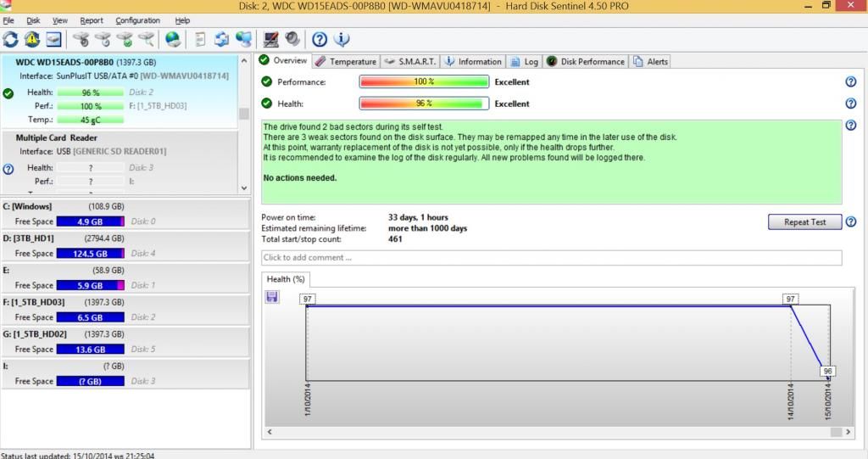Open the File menu
Screen dimensions: 868x459
click(8, 20)
